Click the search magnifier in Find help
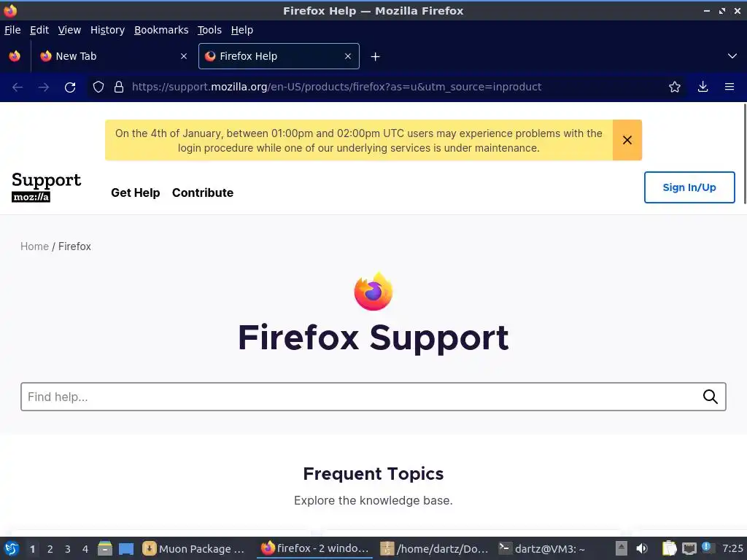 click(711, 397)
